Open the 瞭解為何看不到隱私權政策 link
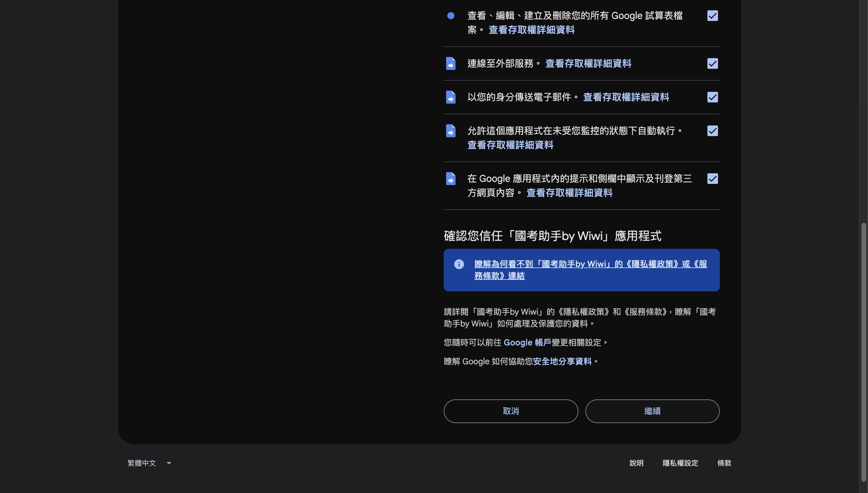 point(590,270)
